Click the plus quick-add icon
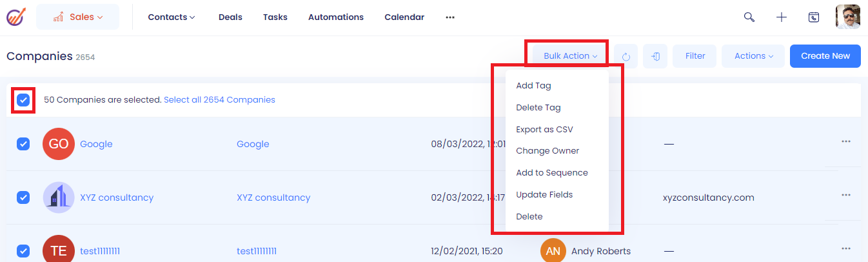The image size is (868, 262). (782, 17)
